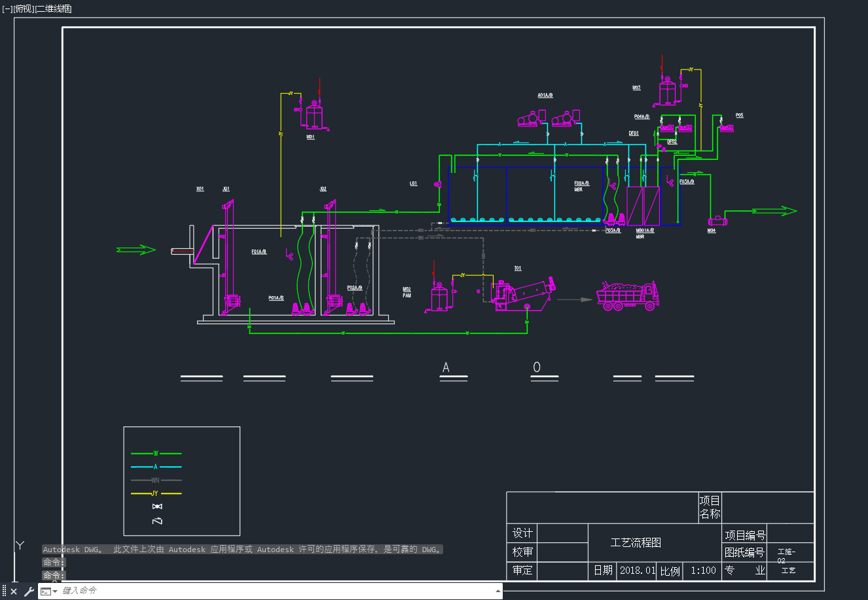The height and width of the screenshot is (600, 868).
Task: Select the P05 pump symbol
Action: pos(726,128)
